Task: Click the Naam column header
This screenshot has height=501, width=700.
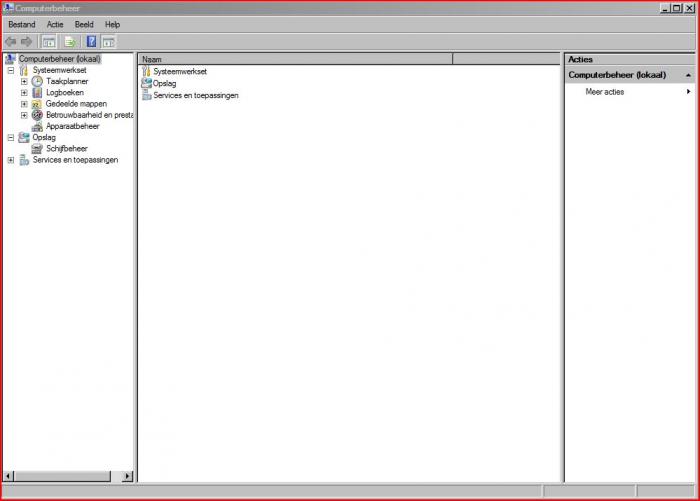Action: pos(296,59)
